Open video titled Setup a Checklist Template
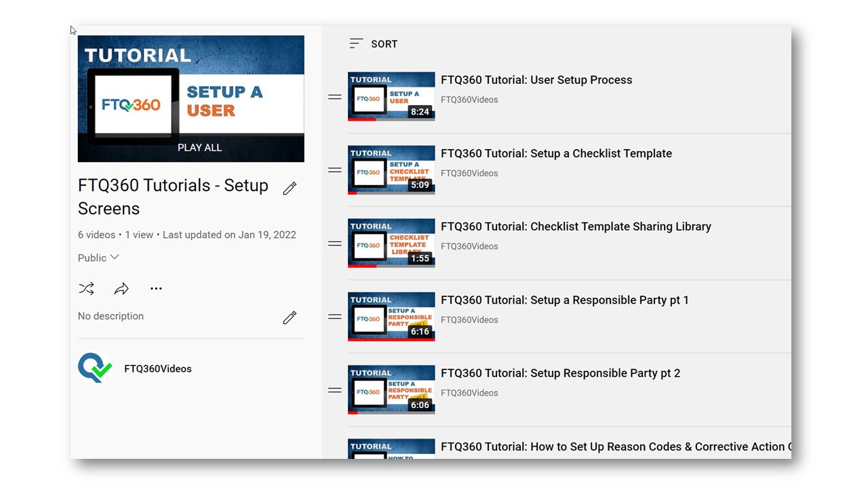Image resolution: width=868 pixels, height=488 pixels. (x=556, y=153)
